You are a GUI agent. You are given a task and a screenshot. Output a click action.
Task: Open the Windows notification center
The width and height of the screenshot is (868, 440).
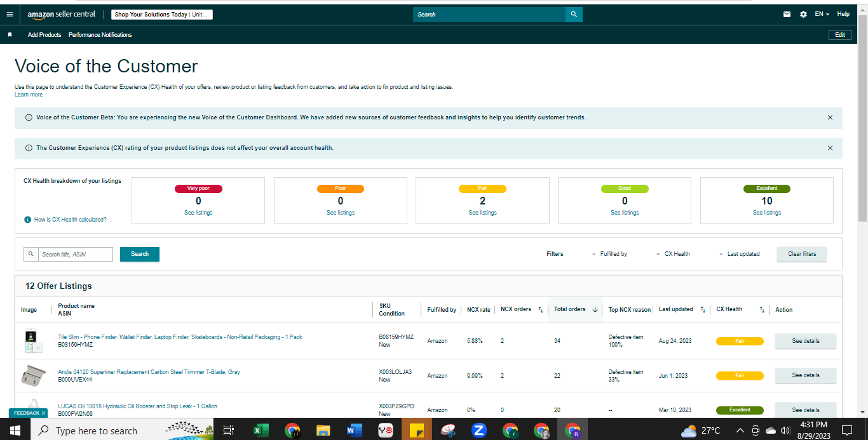pyautogui.click(x=846, y=430)
